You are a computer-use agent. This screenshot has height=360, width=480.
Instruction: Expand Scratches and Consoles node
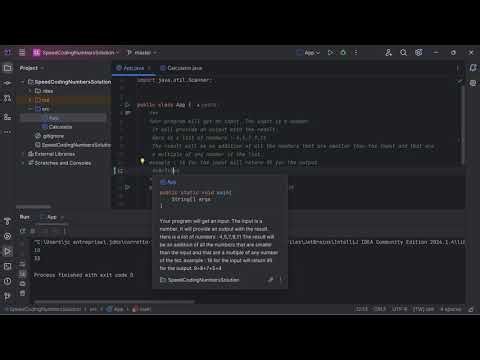tap(23, 163)
